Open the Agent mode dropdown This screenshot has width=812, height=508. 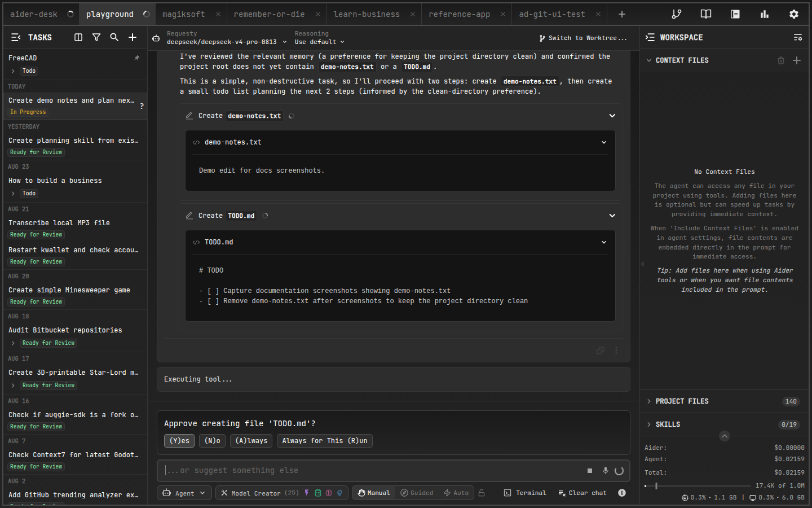[x=184, y=493]
